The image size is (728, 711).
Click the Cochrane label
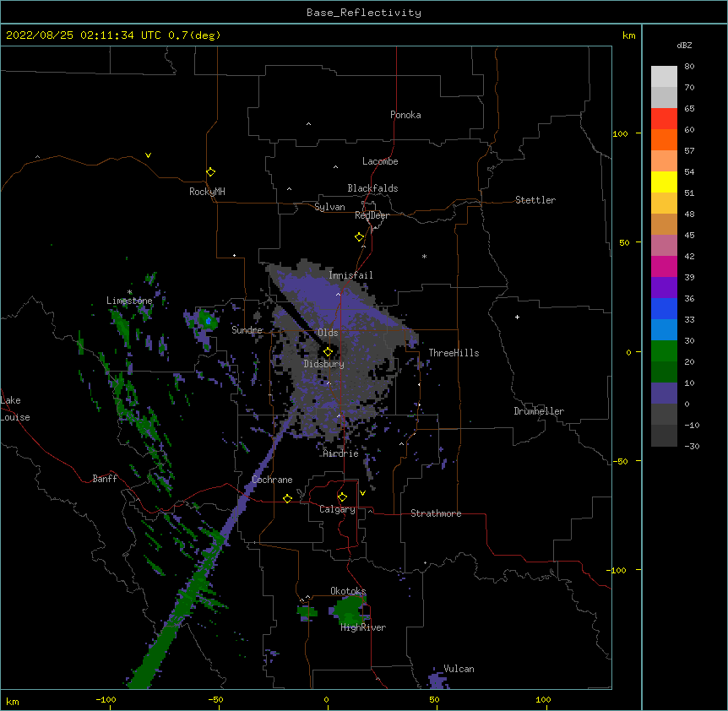(x=272, y=480)
